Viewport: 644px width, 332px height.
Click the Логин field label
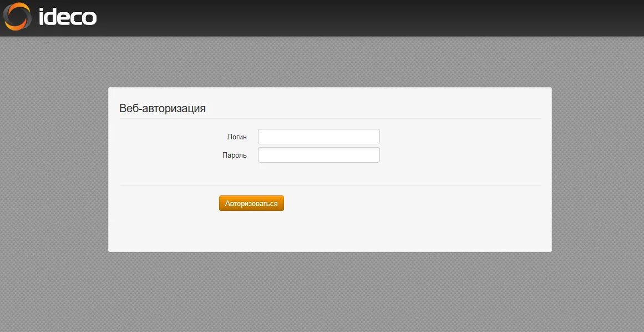[237, 137]
